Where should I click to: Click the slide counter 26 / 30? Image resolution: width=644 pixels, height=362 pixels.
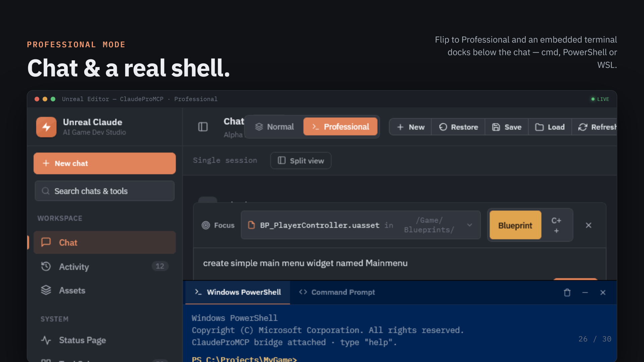click(x=595, y=339)
